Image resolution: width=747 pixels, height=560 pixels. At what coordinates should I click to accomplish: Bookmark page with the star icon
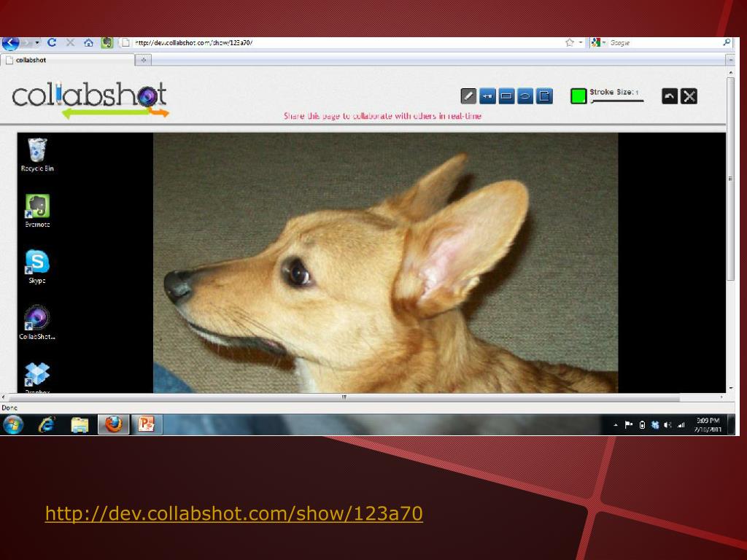(569, 42)
